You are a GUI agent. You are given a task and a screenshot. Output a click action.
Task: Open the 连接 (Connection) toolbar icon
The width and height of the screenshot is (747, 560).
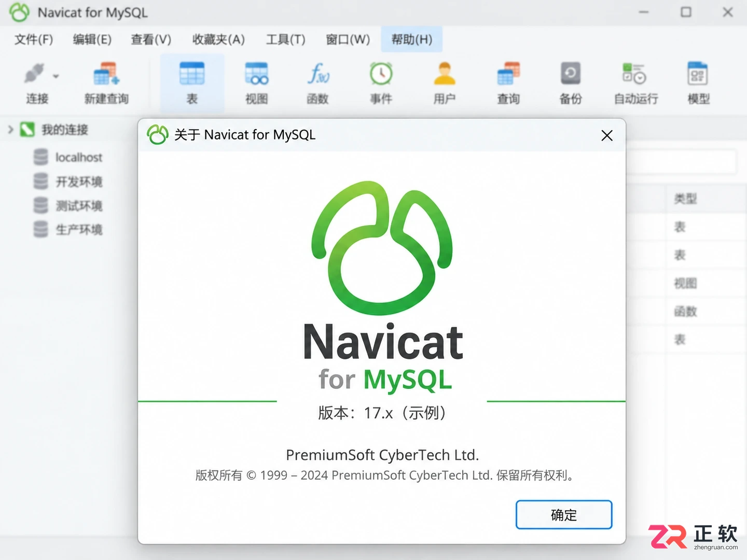(x=34, y=74)
